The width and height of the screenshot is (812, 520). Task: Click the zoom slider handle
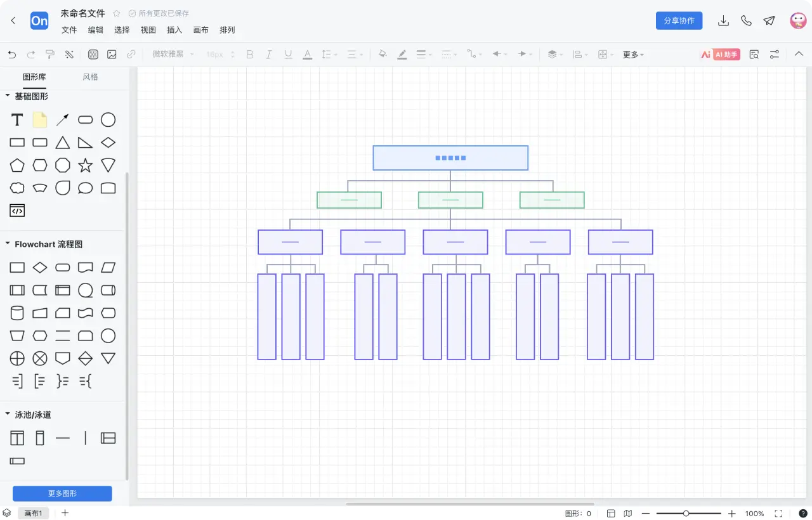tap(686, 514)
